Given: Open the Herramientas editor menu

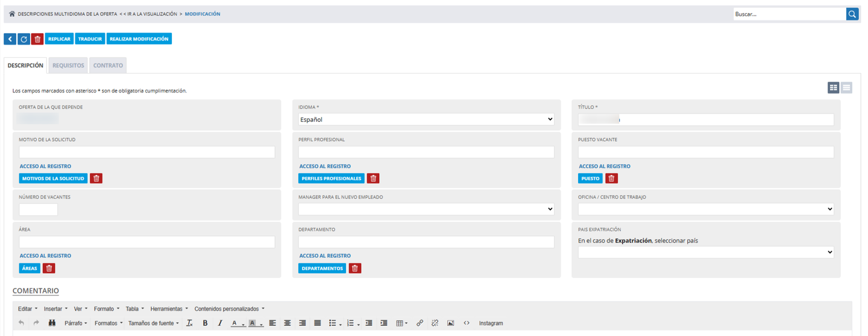Looking at the screenshot, I should point(169,309).
